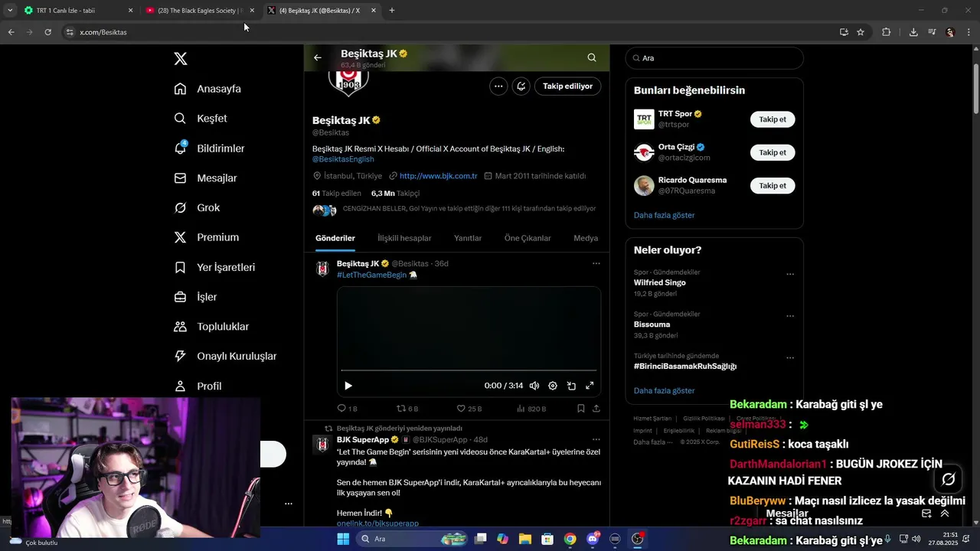Open more options on the #LetTheGameBegin post
Image resolution: width=980 pixels, height=551 pixels.
(596, 263)
